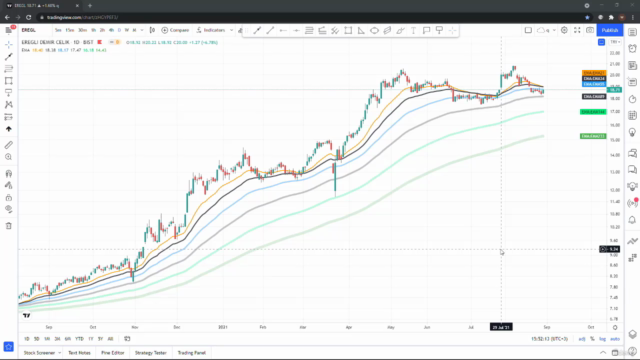Select the arrow up icons tool
640x360 pixels.
coord(9,129)
